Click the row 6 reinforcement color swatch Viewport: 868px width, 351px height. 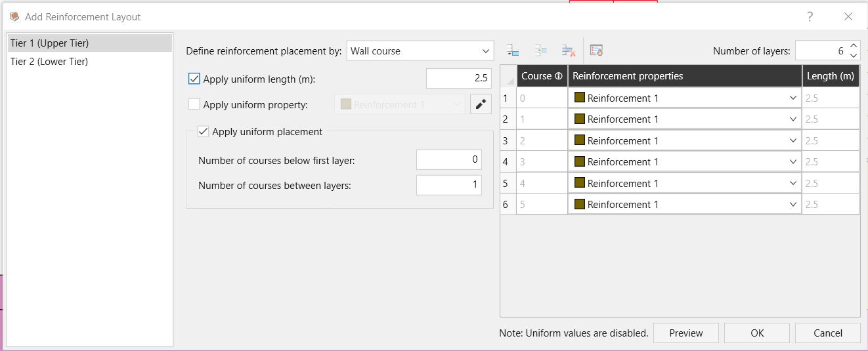tap(579, 204)
